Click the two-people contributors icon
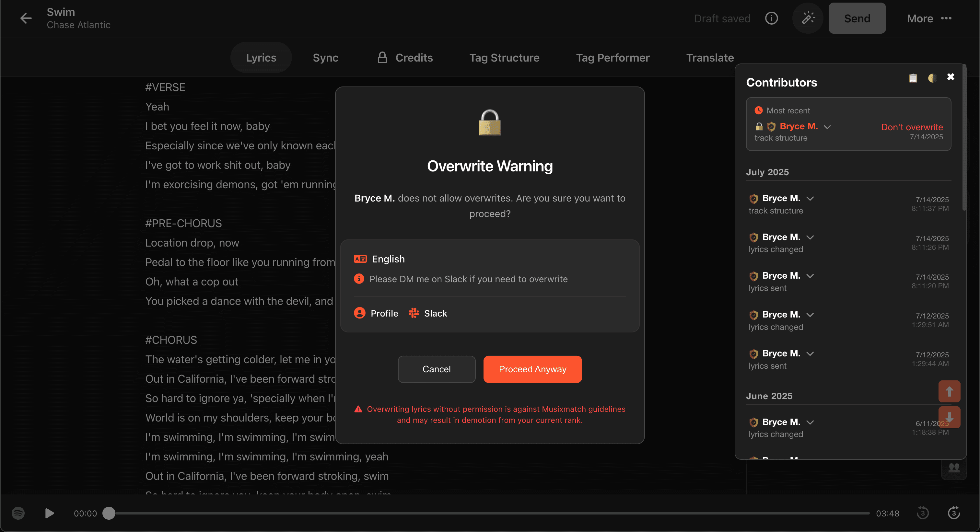This screenshot has width=980, height=532. coord(954,468)
